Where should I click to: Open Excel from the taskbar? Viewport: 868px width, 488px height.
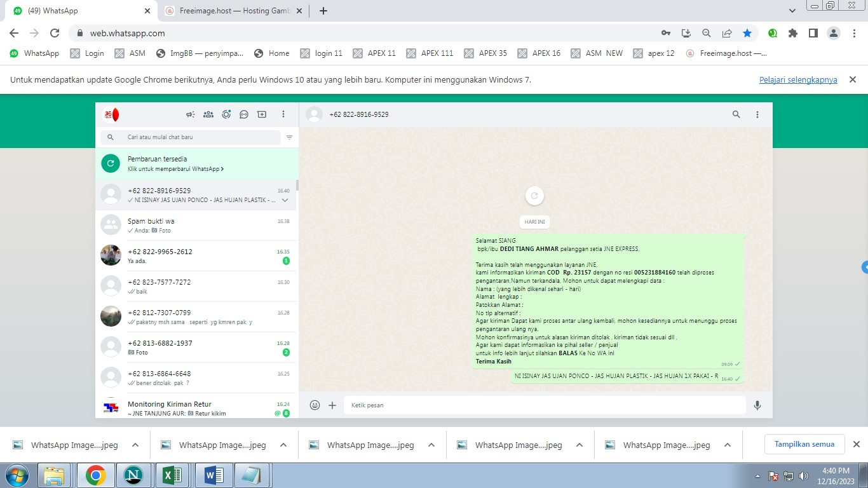[x=173, y=475]
